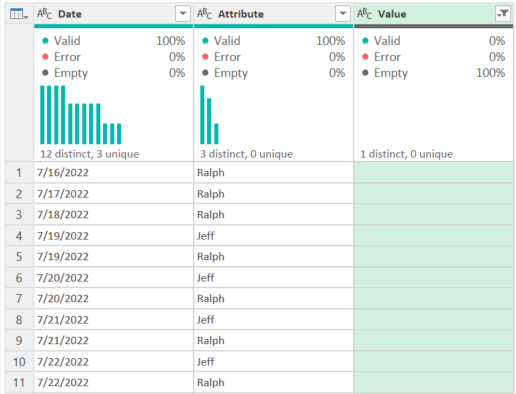The height and width of the screenshot is (394, 516).
Task: Click the 7/19/2022 cell in row 5
Action: coord(114,257)
